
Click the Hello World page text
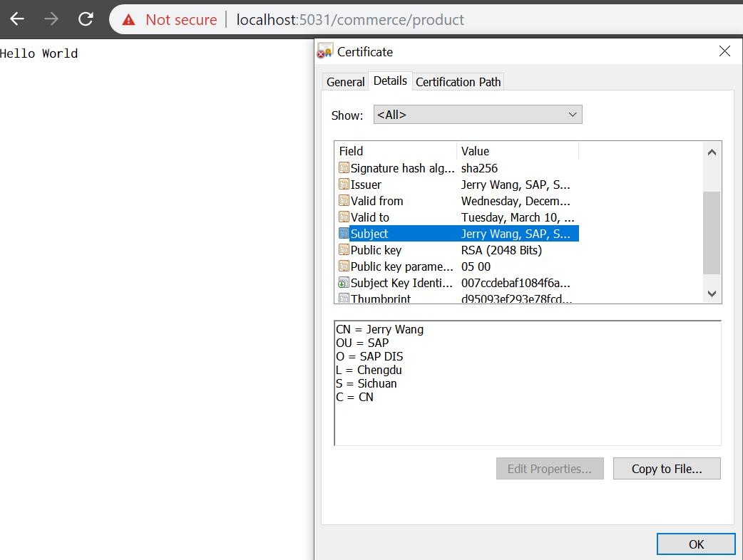click(39, 53)
